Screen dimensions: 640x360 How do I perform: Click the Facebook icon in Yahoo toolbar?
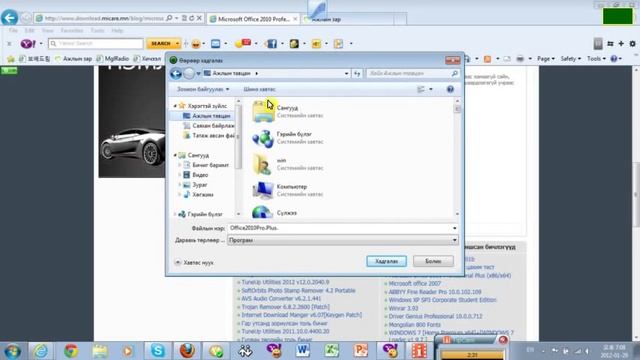click(272, 43)
